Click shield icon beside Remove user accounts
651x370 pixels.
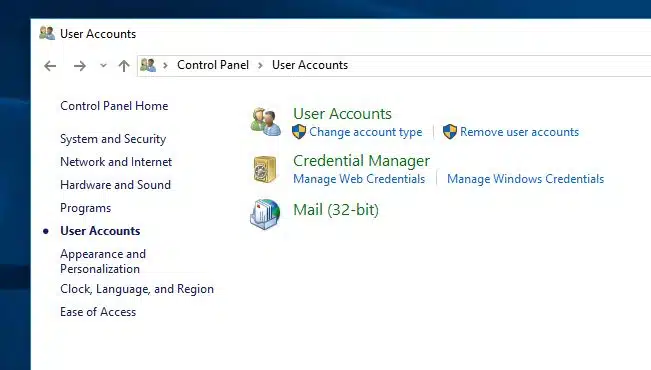pyautogui.click(x=450, y=132)
